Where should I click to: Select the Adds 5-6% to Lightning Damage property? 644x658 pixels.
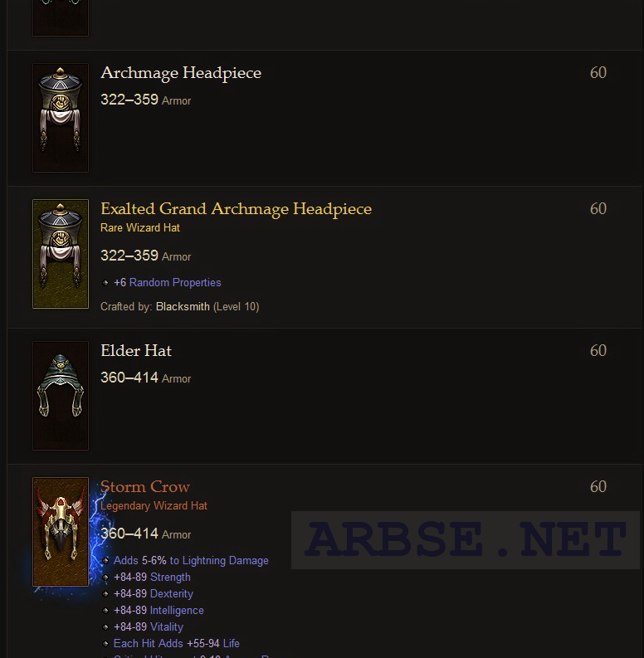(x=191, y=561)
